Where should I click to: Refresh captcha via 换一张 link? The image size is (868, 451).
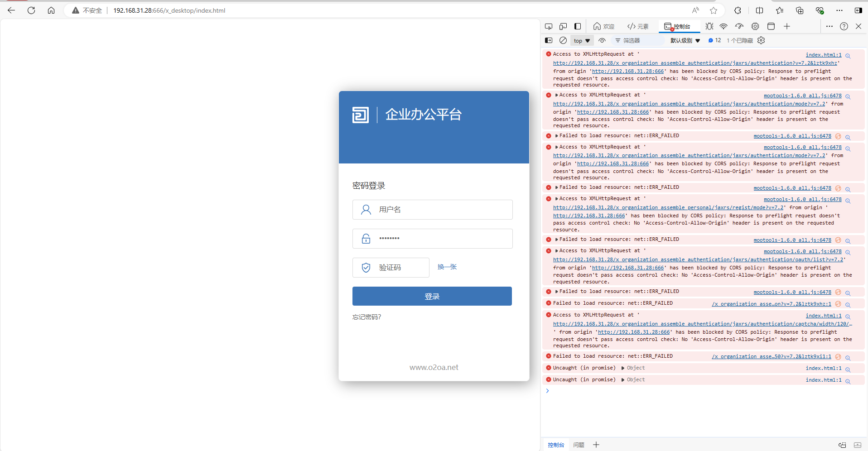click(447, 267)
